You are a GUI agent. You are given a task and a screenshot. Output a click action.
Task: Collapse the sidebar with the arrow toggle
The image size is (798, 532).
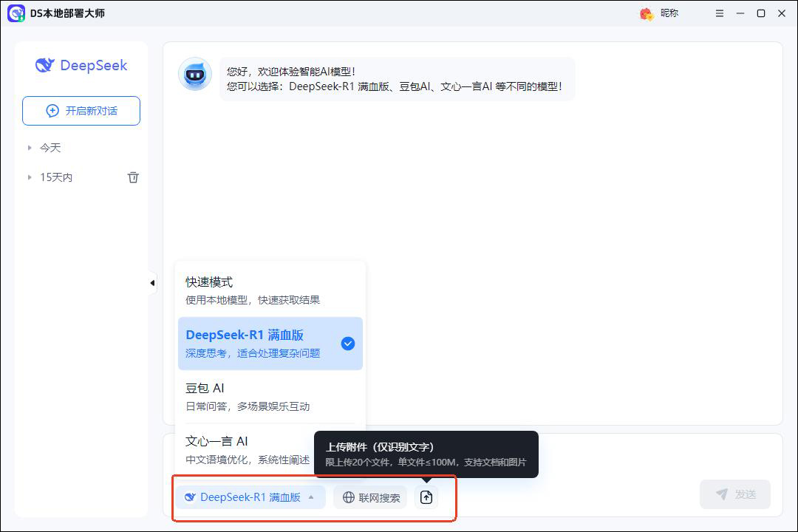[x=152, y=282]
